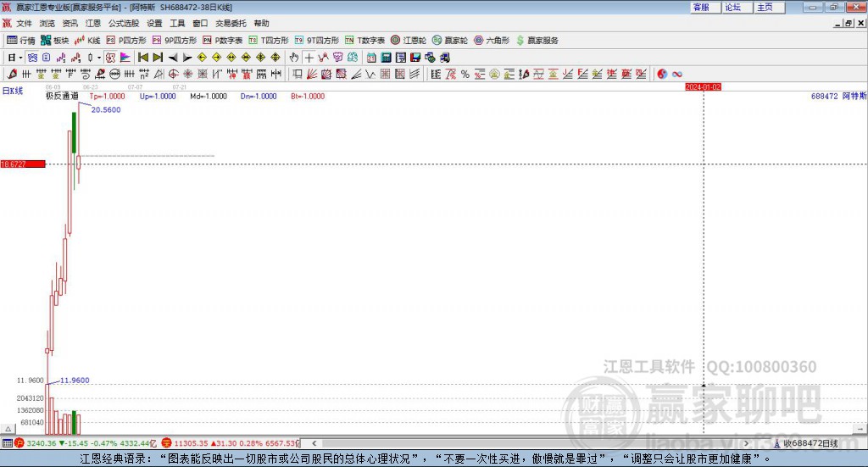Screen dimensions: 868x467
Task: Click the colored flag icon in toolbar
Action: pyautogui.click(x=125, y=58)
